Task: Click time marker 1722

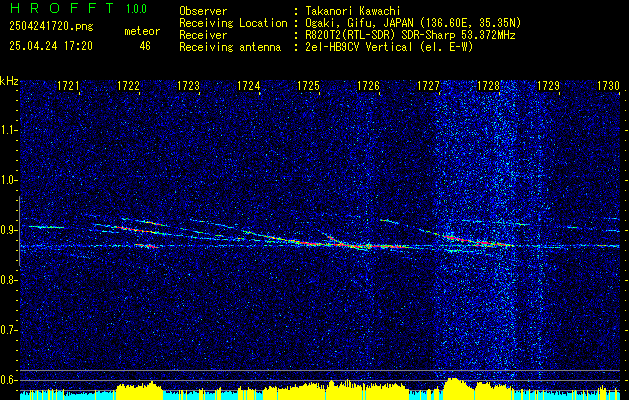Action: (x=128, y=85)
